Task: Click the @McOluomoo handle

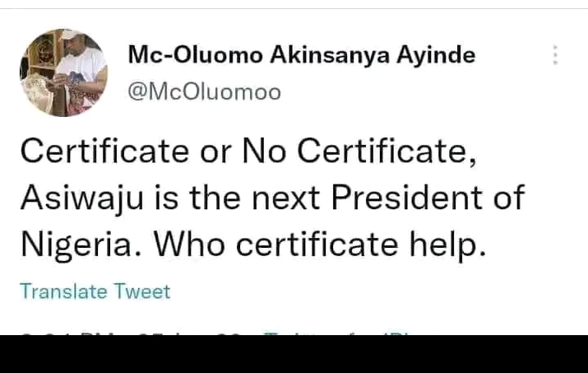Action: [204, 92]
